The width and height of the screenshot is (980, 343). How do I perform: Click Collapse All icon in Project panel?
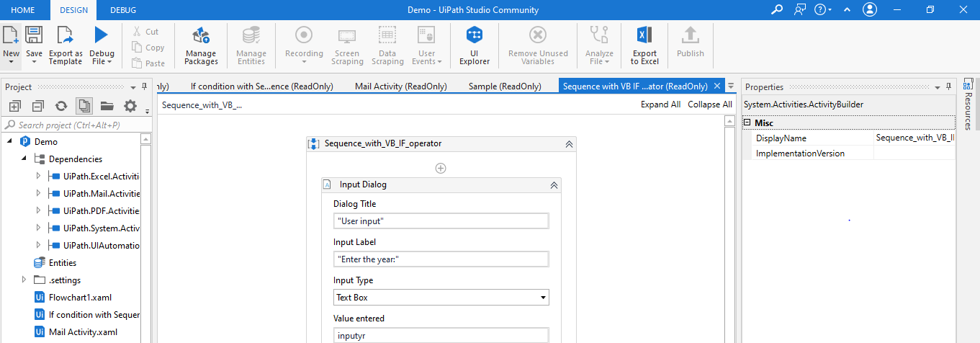(38, 106)
